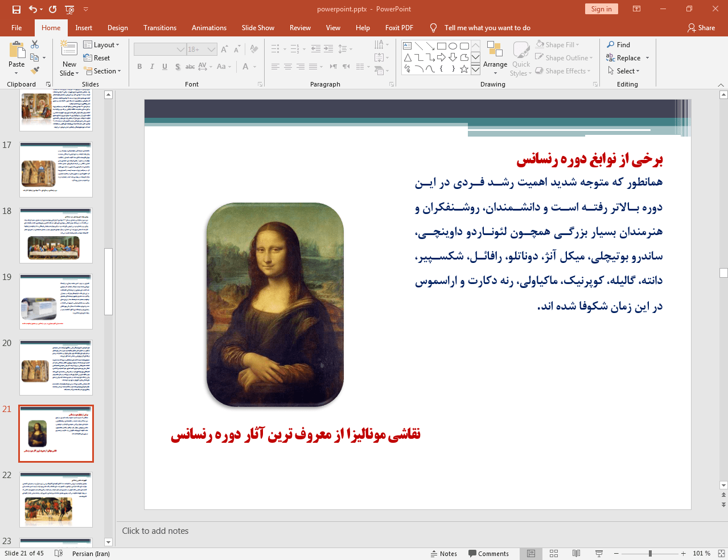
Task: Pick the text box shape
Action: [408, 46]
